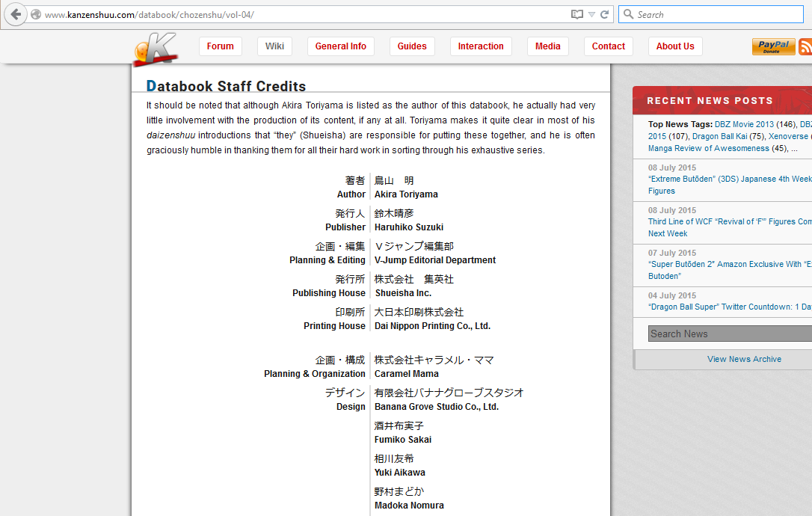The width and height of the screenshot is (812, 516).
Task: Click the Japanese text 鈴木晴彦
Action: click(x=394, y=213)
